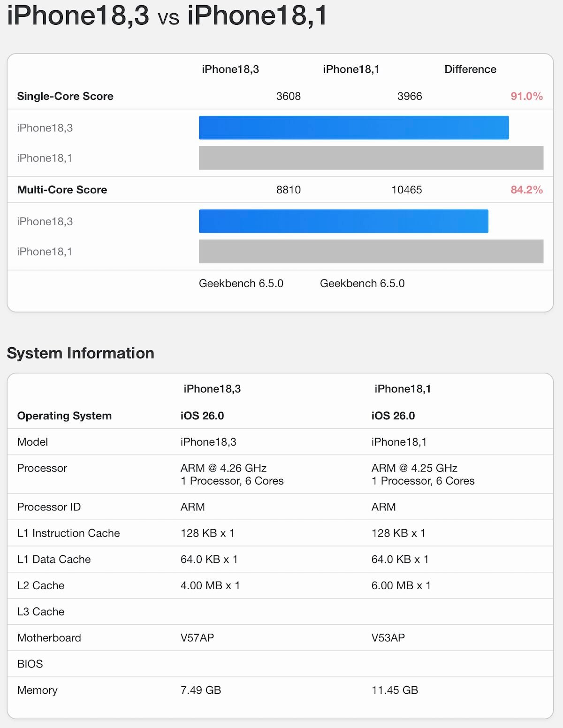This screenshot has height=728, width=563.
Task: Click iOS 26.0 in the iPhone18,1 column
Action: (393, 416)
